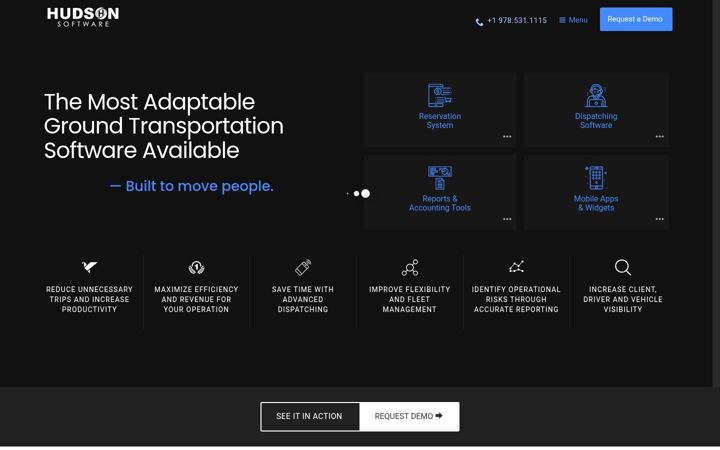Select 'Improve Flexibility and Fleet Management' text

tap(410, 299)
